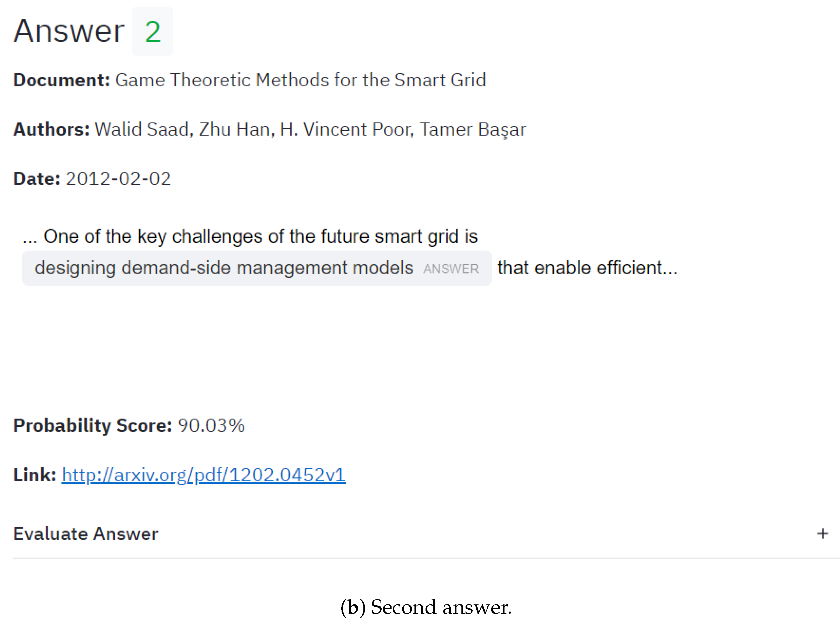Click the bold 'Date:' label
Image resolution: width=840 pixels, height=624 pixels.
[37, 179]
